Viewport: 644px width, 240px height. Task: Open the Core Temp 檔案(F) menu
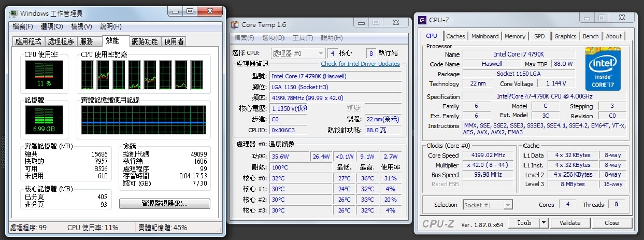pyautogui.click(x=244, y=38)
